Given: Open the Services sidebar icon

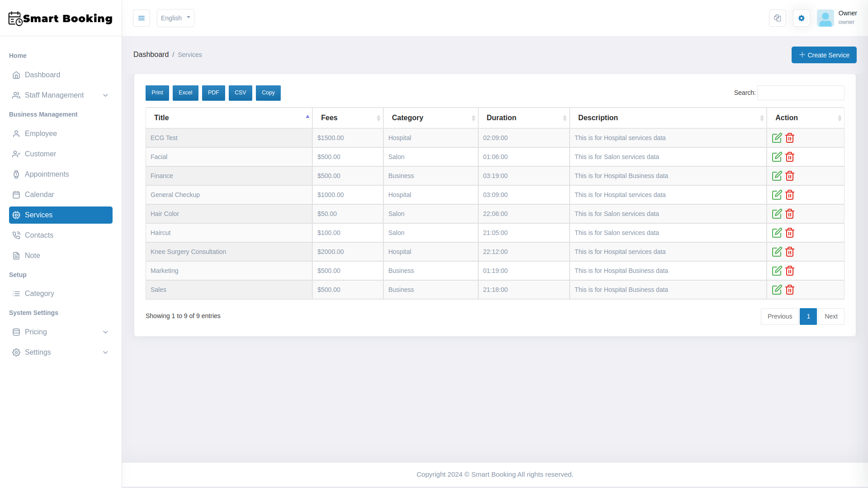Looking at the screenshot, I should click(16, 215).
